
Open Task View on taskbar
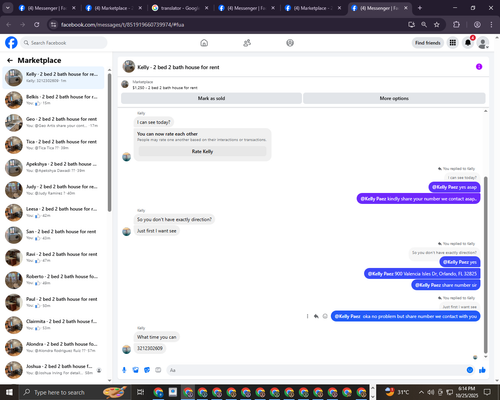tap(141, 392)
